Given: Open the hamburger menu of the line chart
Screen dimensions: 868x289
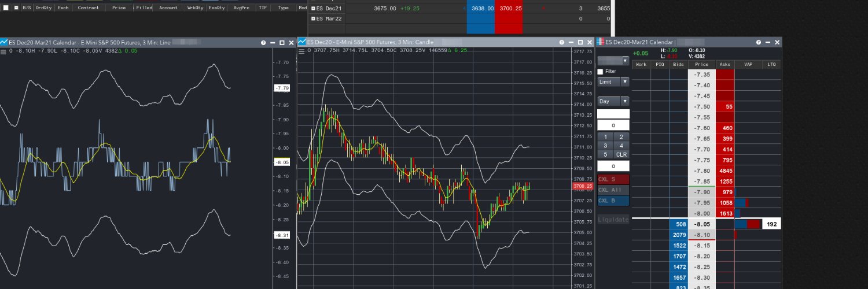Looking at the screenshot, I should click(x=3, y=51).
